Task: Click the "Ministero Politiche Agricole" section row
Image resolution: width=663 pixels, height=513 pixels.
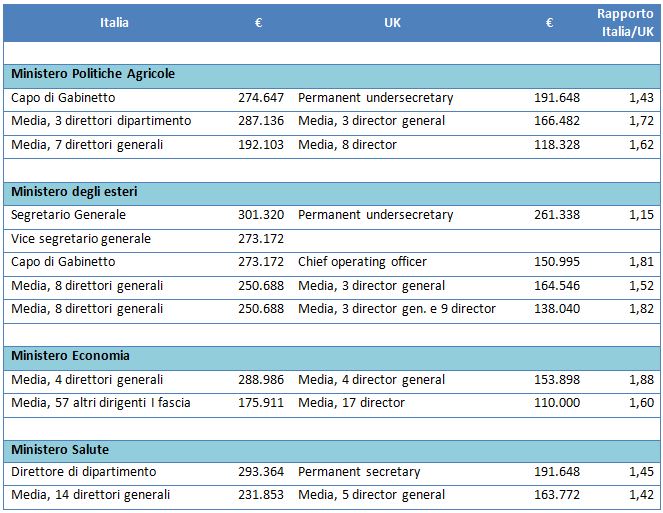Action: pos(93,74)
